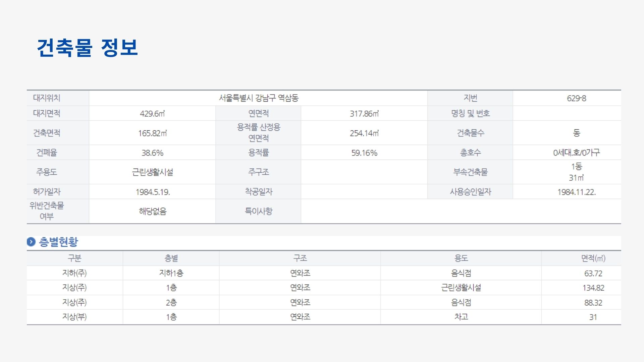Select the 구조 column header
Image resolution: width=644 pixels, height=362 pixels.
[x=300, y=258]
